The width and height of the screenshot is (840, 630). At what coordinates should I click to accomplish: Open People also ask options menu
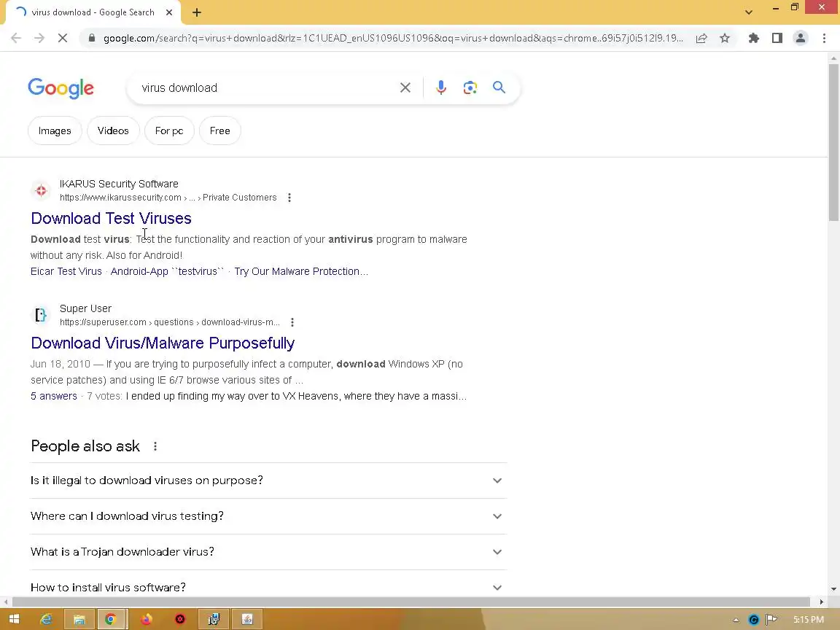(x=155, y=446)
